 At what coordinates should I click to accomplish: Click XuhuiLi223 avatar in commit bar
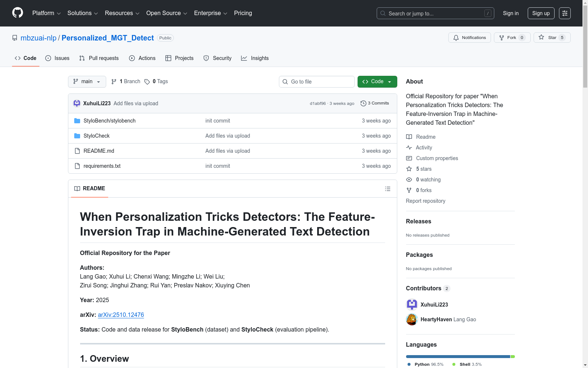coord(77,103)
